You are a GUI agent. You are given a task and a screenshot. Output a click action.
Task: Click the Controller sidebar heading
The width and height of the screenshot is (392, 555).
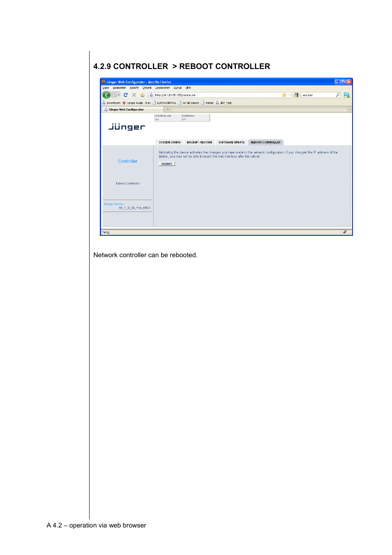[x=128, y=161]
